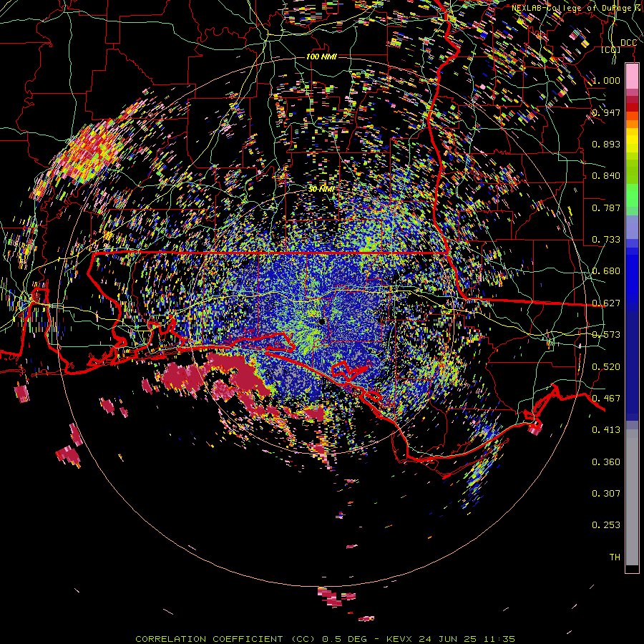Click the 0.360 color scale label
Viewport: 644px width, 644px height.
click(x=606, y=462)
